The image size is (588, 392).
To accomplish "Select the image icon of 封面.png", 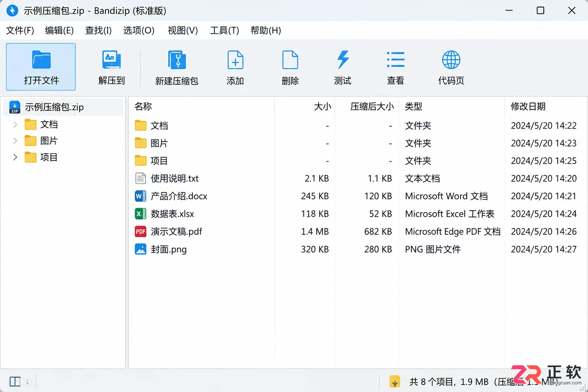I will [x=140, y=249].
